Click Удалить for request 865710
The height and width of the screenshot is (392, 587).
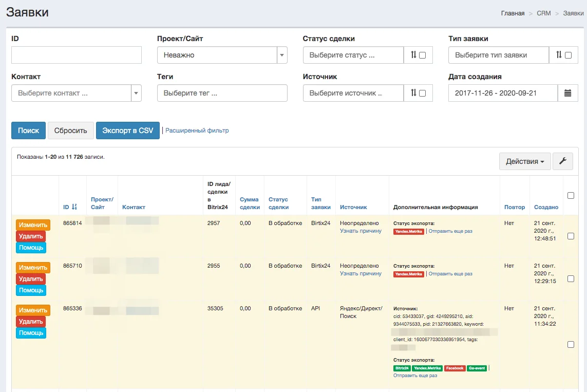(31, 279)
